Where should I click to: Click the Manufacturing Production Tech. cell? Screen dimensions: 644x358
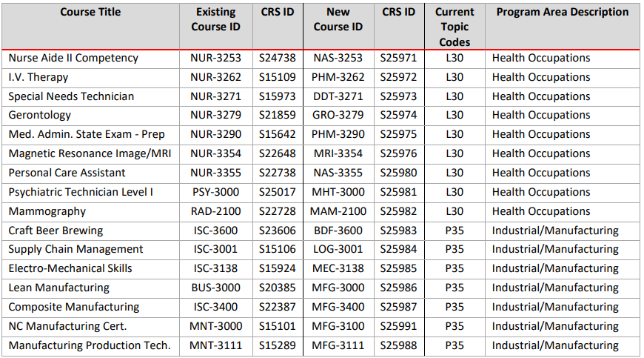click(x=90, y=345)
